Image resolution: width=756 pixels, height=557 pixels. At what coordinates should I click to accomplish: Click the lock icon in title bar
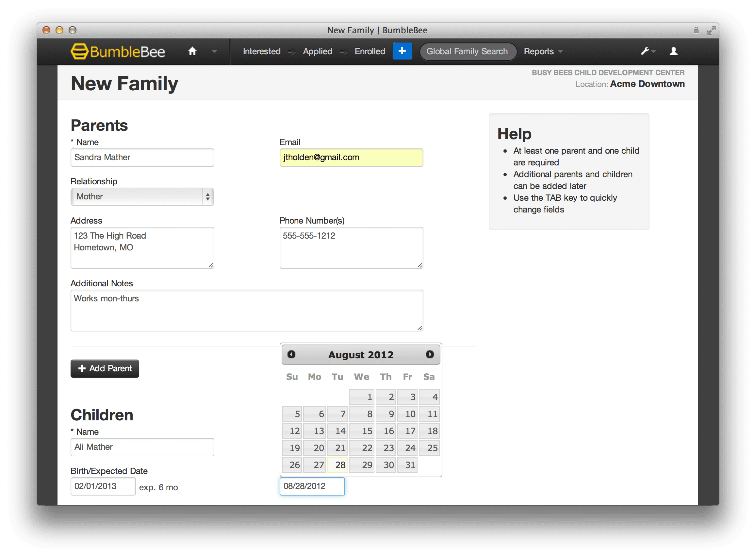696,30
